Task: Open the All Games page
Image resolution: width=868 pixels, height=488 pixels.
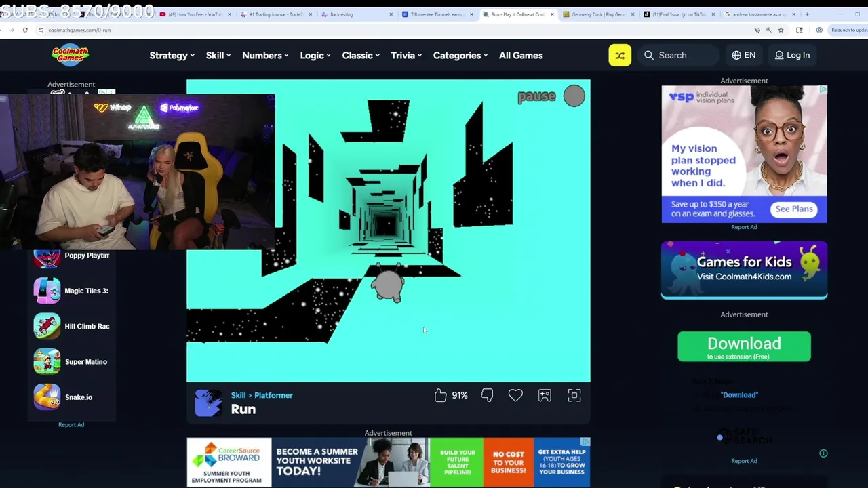Action: pyautogui.click(x=521, y=56)
